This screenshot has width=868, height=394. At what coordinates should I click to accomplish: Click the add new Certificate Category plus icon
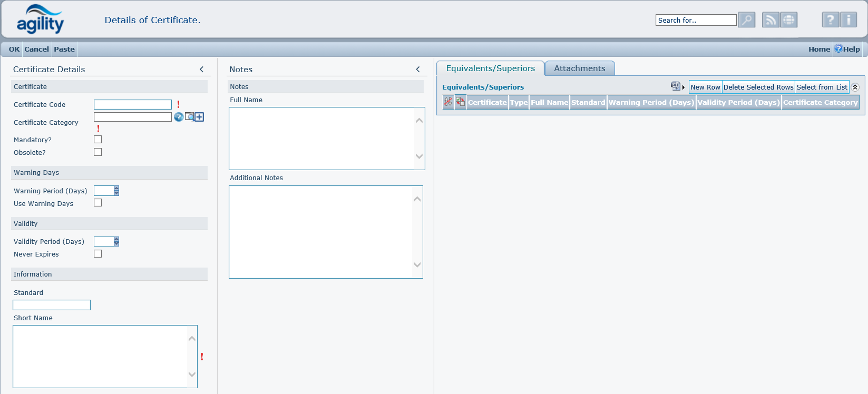[199, 117]
